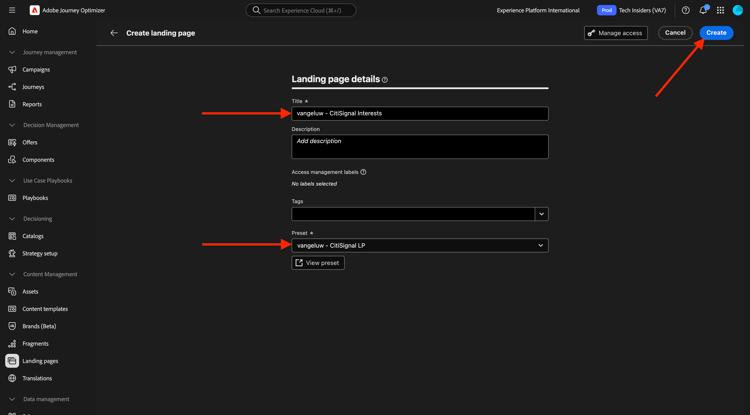Open the apps grid switcher icon
The image size is (750, 415).
pyautogui.click(x=720, y=10)
